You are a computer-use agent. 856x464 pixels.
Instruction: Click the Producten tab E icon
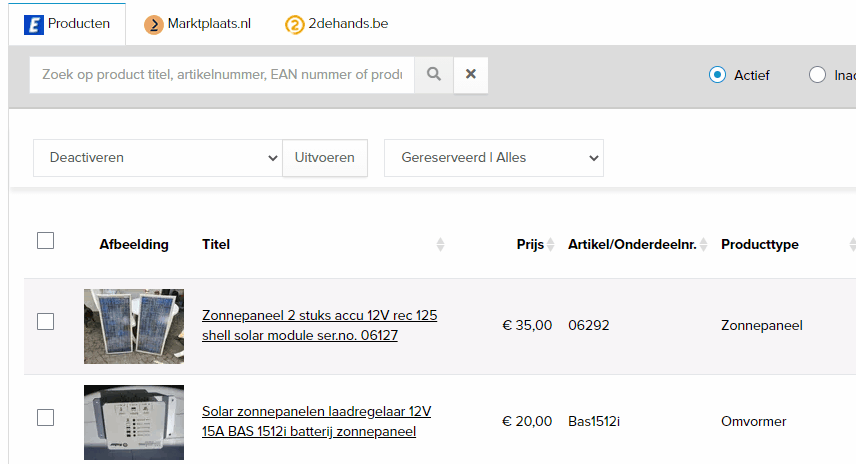[x=33, y=24]
